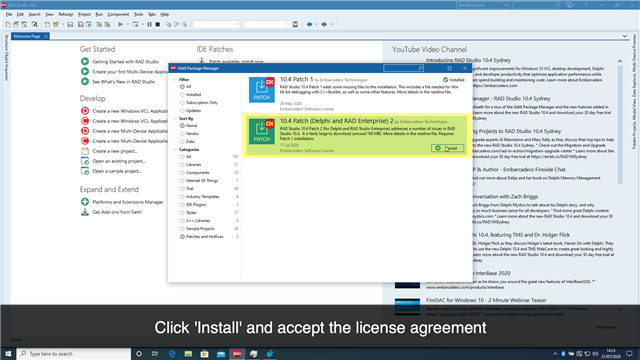Viewport: 640px width, 360px height.
Task: Click the green Run toolbar icon
Action: tap(120, 24)
